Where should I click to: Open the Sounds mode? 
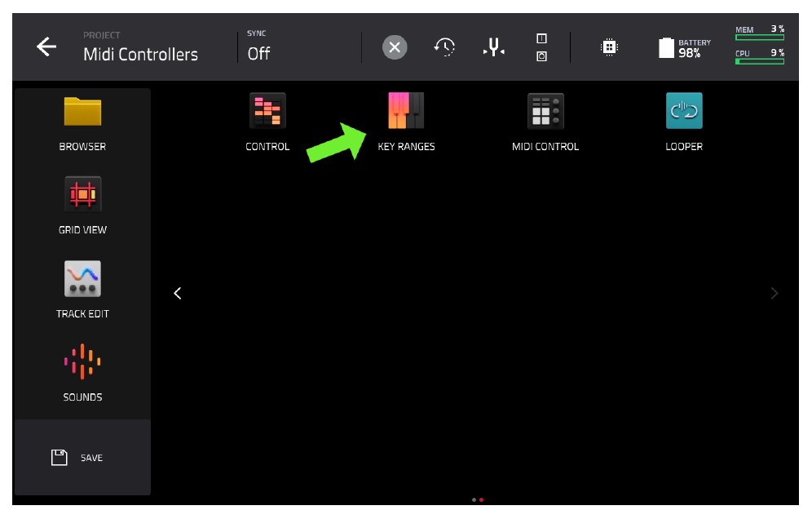click(82, 362)
